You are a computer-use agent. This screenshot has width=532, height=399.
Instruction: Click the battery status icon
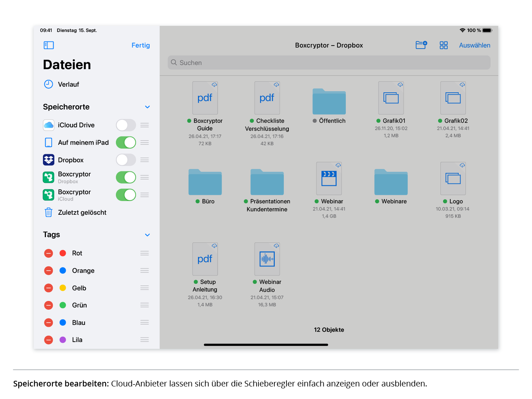tap(488, 30)
